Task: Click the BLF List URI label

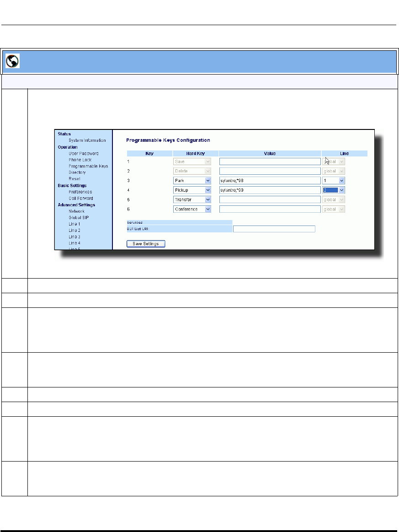Action: pyautogui.click(x=138, y=229)
